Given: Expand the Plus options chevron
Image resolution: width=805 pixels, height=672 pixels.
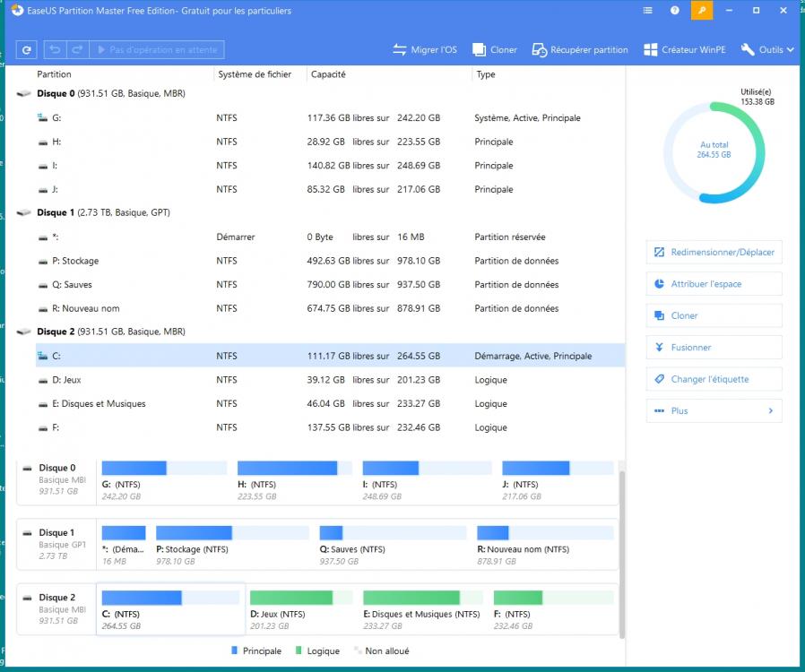Looking at the screenshot, I should click(x=769, y=411).
